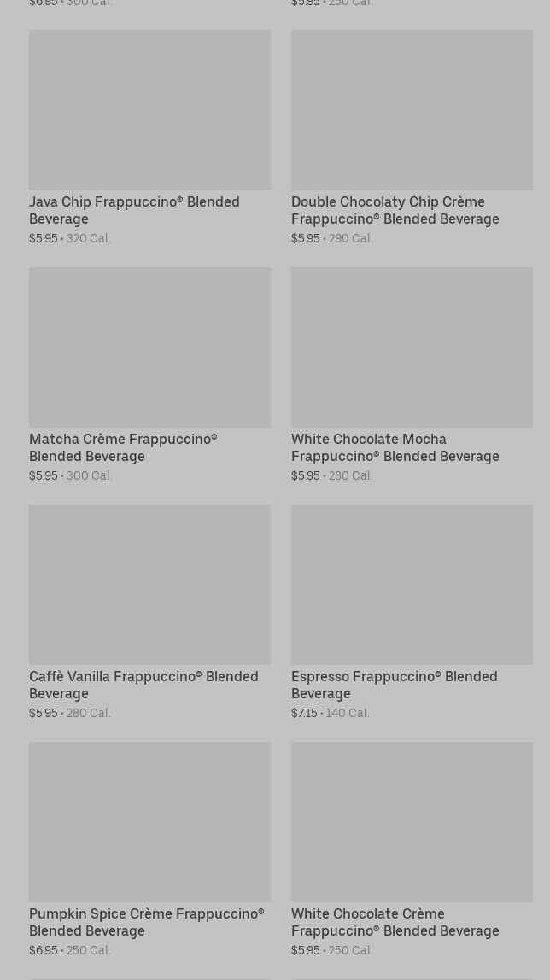
Task: Open Caffè Vanilla Frappuccino image tile
Action: tap(149, 585)
